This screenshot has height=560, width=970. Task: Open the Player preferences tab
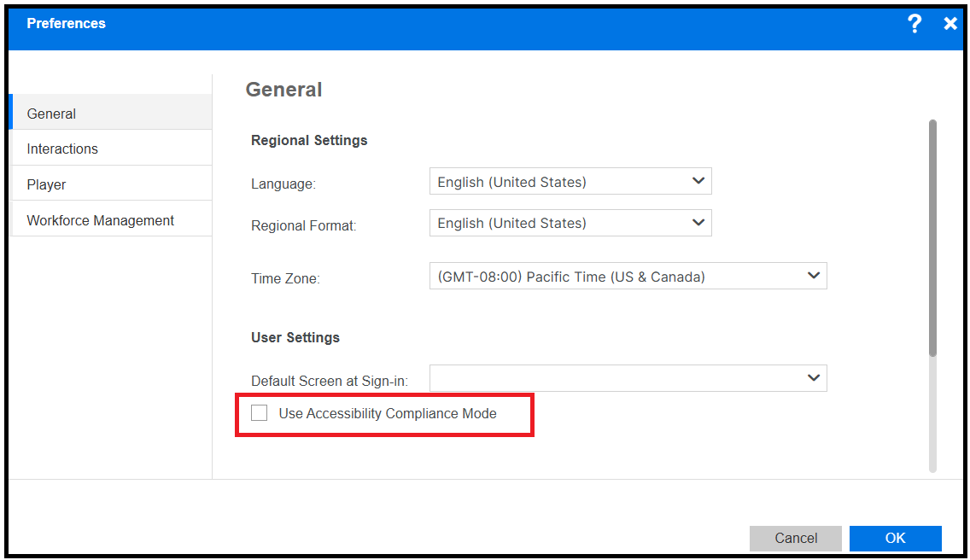click(111, 184)
